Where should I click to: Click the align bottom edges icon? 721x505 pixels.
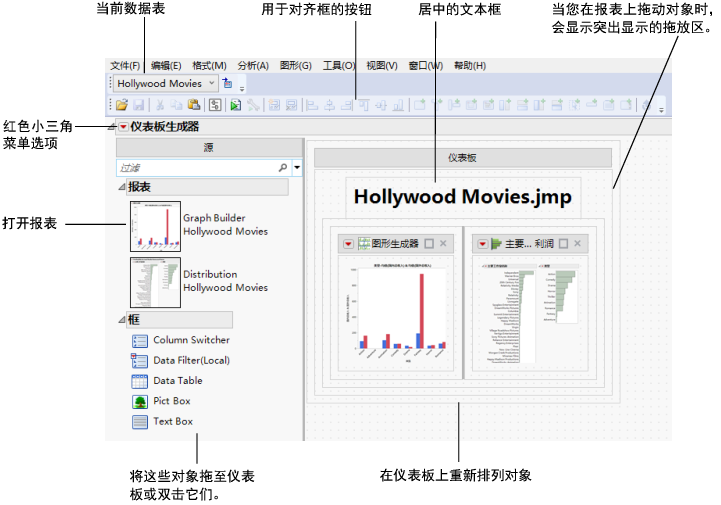coord(398,105)
